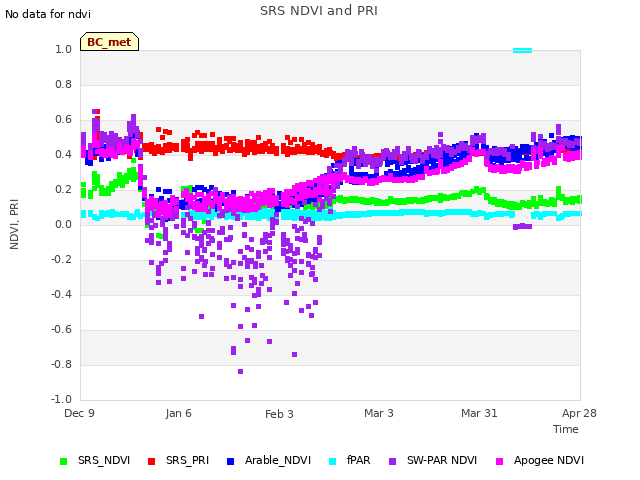This screenshot has height=480, width=640.
Task: Toggle the SW-PAR NDVI legend label
Action: click(x=442, y=460)
